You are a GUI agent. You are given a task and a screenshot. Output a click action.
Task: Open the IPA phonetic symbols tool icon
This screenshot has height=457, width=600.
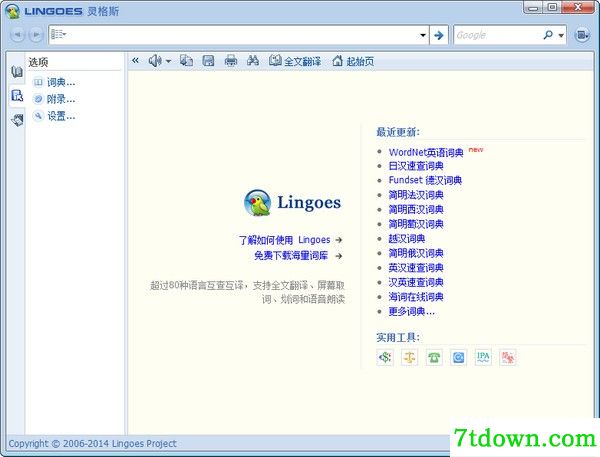pos(483,357)
